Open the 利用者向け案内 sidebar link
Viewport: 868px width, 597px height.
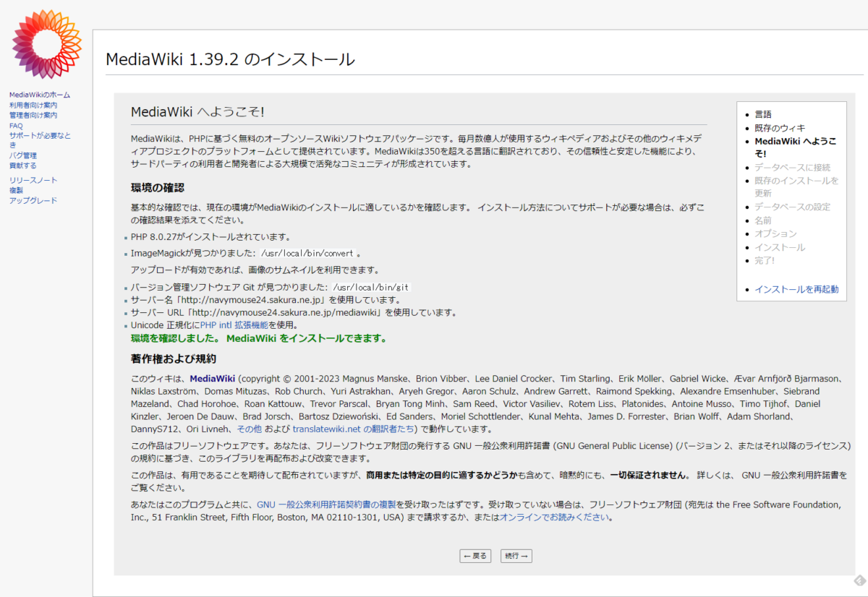coord(33,105)
